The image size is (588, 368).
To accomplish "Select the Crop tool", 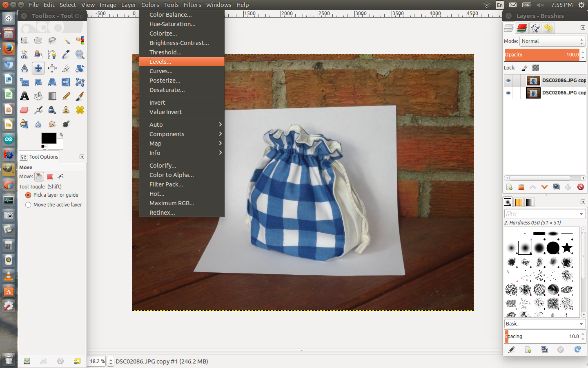I will pyautogui.click(x=66, y=68).
